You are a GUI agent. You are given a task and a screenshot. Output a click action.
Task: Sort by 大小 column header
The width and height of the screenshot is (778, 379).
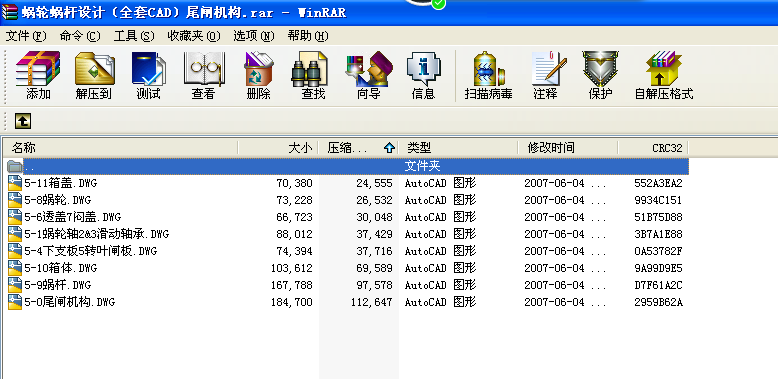[x=278, y=147]
